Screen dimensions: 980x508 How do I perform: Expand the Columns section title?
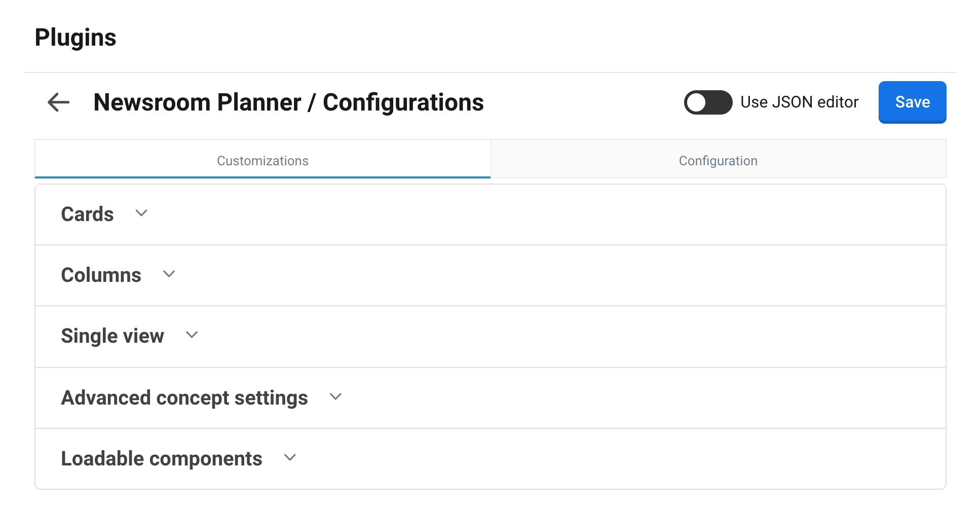tap(101, 275)
